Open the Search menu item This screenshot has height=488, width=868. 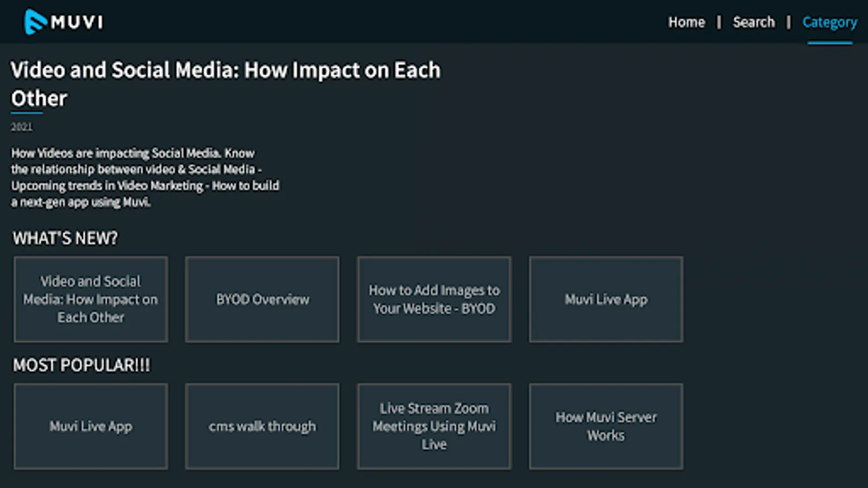click(754, 22)
